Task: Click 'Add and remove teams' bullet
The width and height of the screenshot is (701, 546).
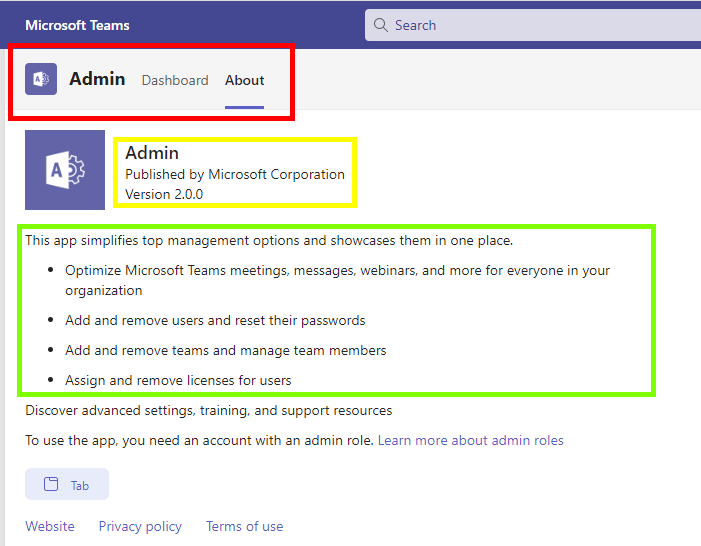Action: tap(226, 351)
